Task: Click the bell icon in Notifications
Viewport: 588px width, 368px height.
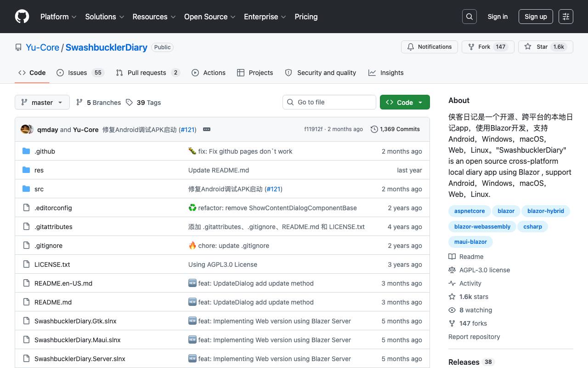Action: click(x=411, y=47)
